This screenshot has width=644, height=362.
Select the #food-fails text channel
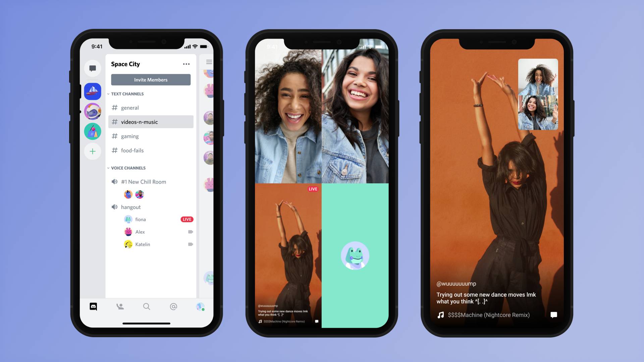(132, 150)
